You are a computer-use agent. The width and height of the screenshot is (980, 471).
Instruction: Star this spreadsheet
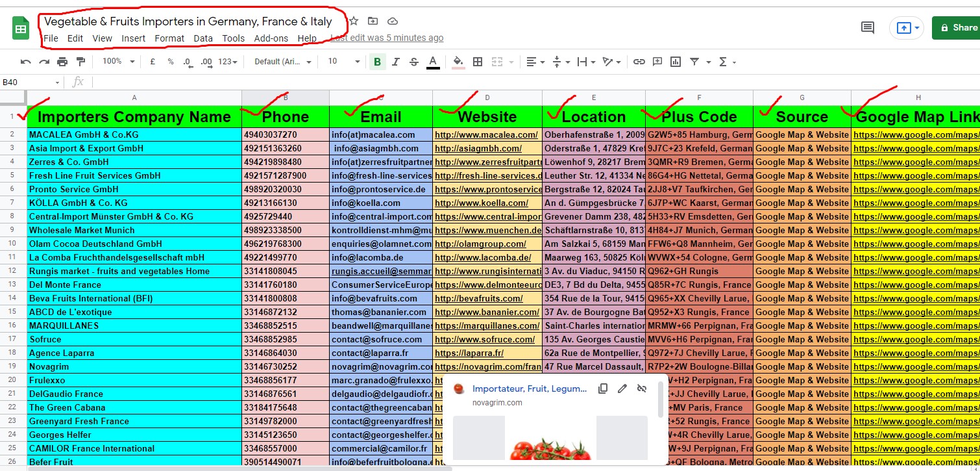(x=354, y=21)
